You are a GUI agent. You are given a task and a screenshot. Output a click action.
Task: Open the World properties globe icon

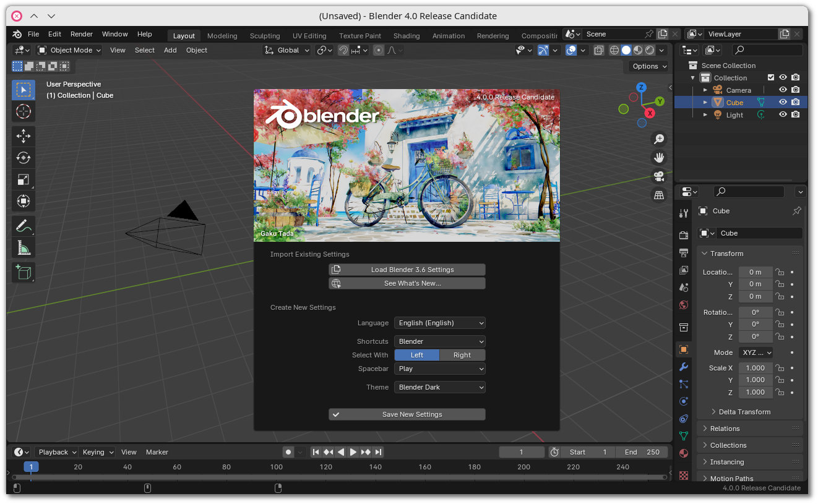pyautogui.click(x=684, y=305)
